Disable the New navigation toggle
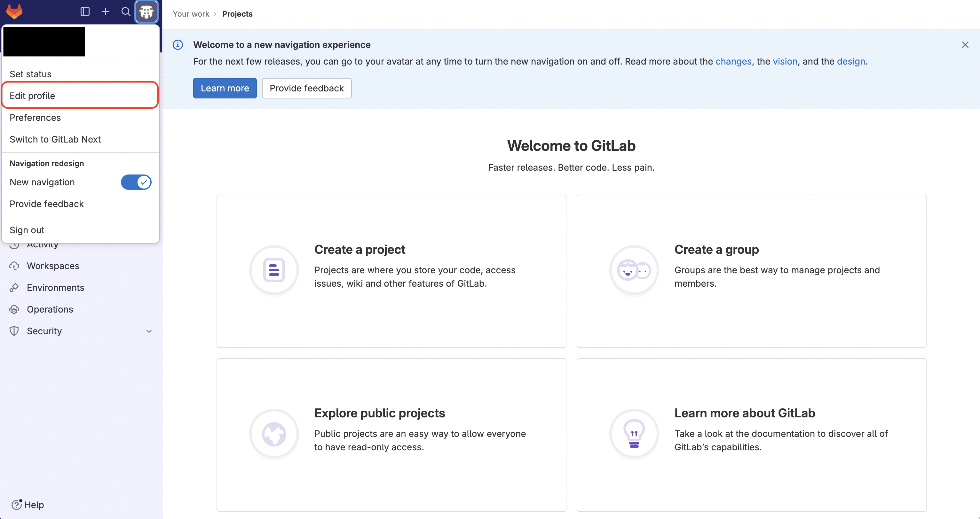The height and width of the screenshot is (519, 980). pos(136,182)
